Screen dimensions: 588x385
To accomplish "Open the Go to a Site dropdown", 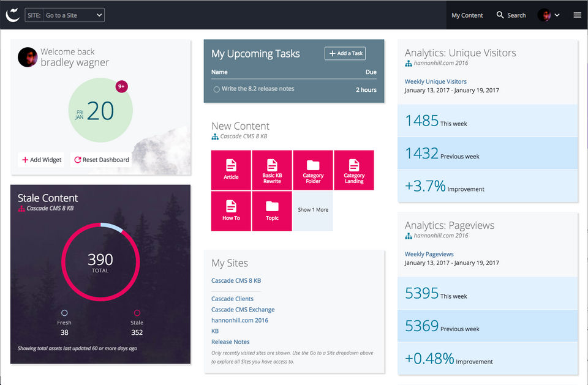I will tap(64, 15).
